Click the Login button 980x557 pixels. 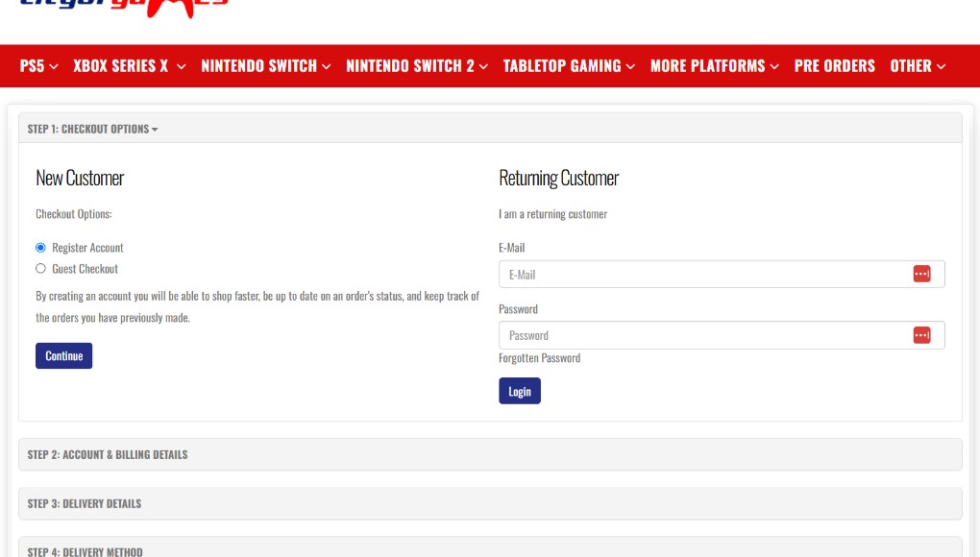520,391
